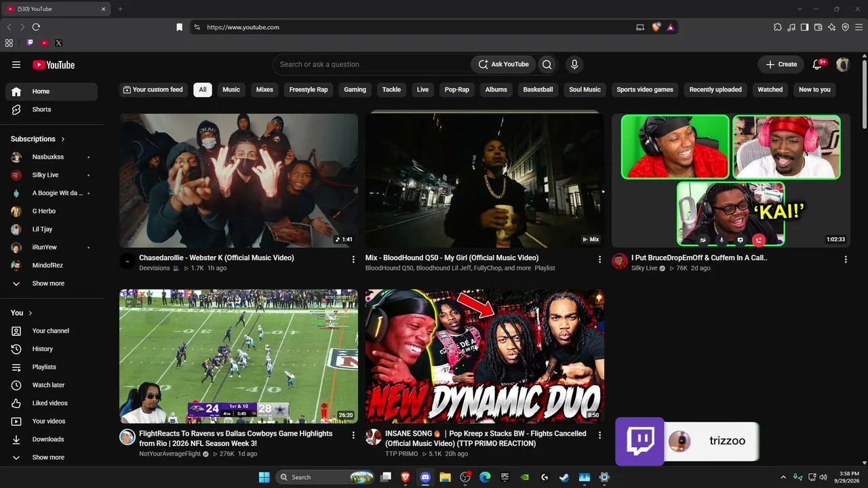The width and height of the screenshot is (868, 488).
Task: Open the G Herbo subscription
Action: (x=52, y=211)
